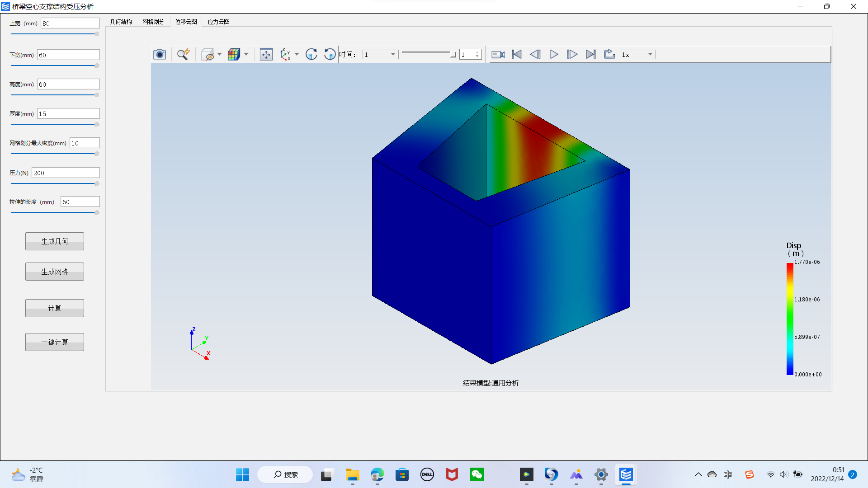The height and width of the screenshot is (488, 868).
Task: Click the 厚度(mm) input field
Action: point(68,113)
